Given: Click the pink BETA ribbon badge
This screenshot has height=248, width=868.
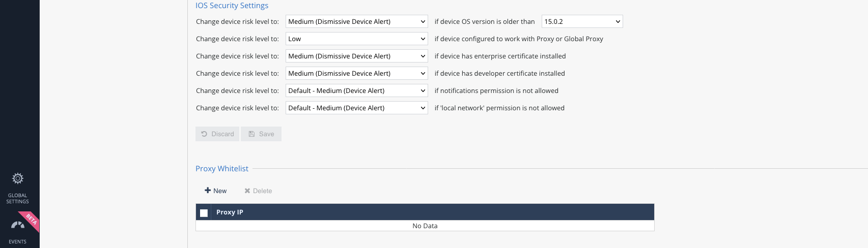Looking at the screenshot, I should (30, 221).
